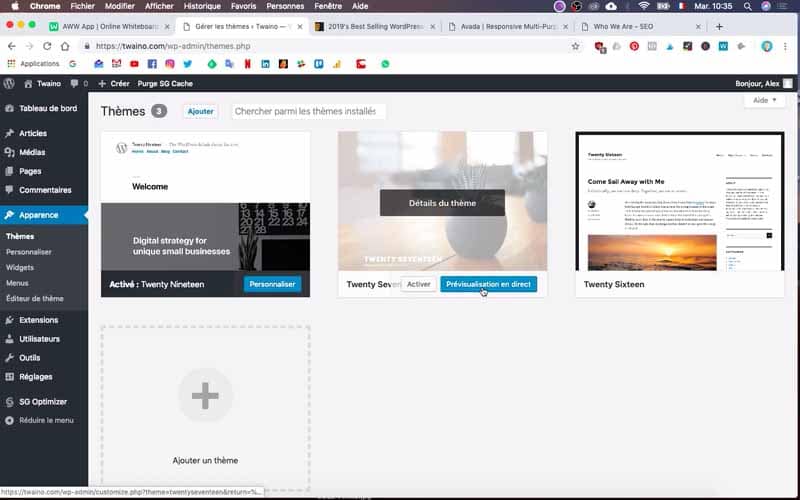Go back in Chrome
Image resolution: width=800 pixels, height=500 pixels.
coord(11,46)
